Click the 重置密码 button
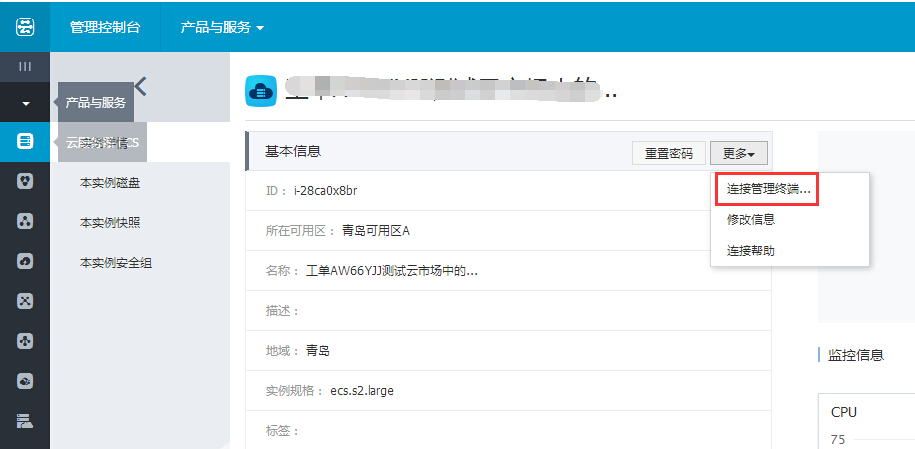Viewport: 915px width, 449px height. point(668,153)
